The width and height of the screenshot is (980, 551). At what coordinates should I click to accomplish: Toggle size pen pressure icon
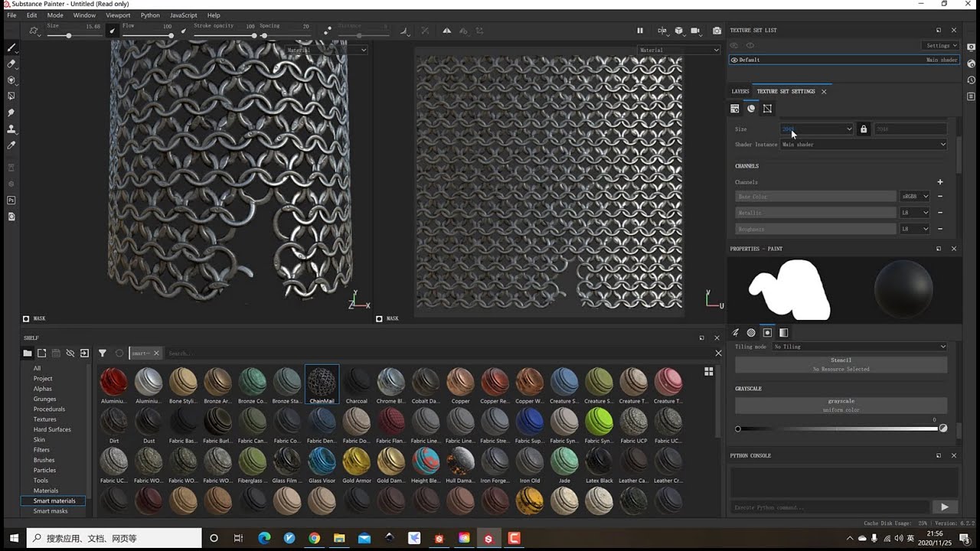[113, 31]
